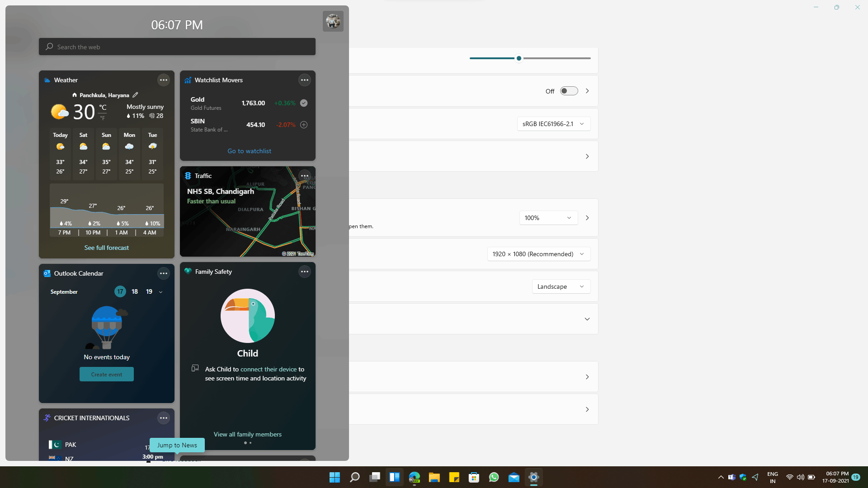868x488 pixels.
Task: Open the widgets profile avatar
Action: [x=333, y=21]
